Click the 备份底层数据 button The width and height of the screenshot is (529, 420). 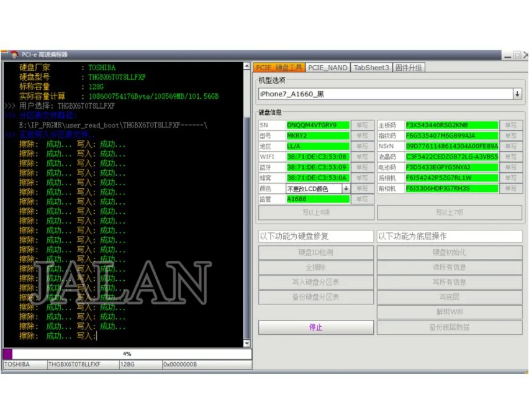450,327
